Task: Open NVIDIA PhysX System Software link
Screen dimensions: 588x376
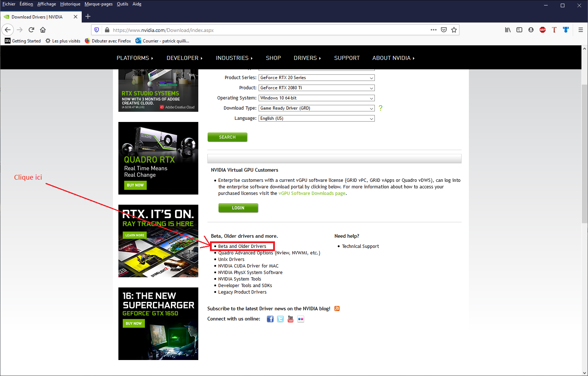Action: pos(250,272)
